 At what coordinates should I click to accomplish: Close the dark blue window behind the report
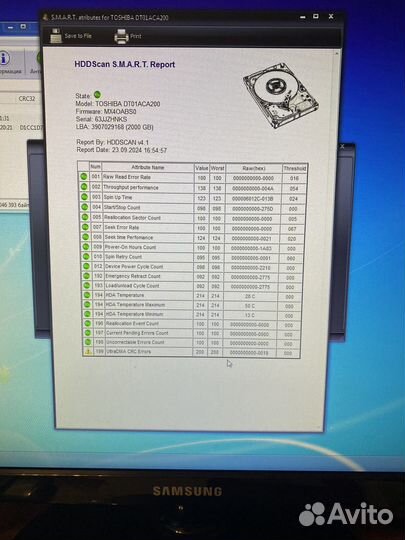pos(342,146)
